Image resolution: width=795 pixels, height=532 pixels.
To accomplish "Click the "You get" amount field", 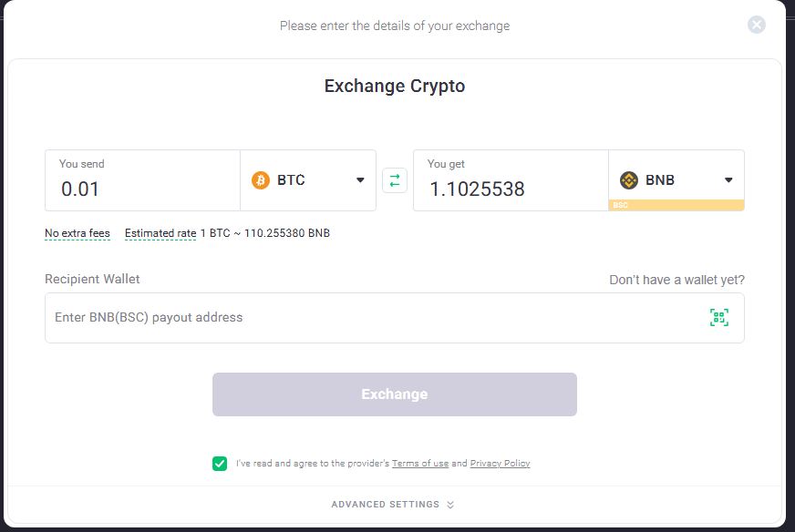I will click(x=510, y=189).
